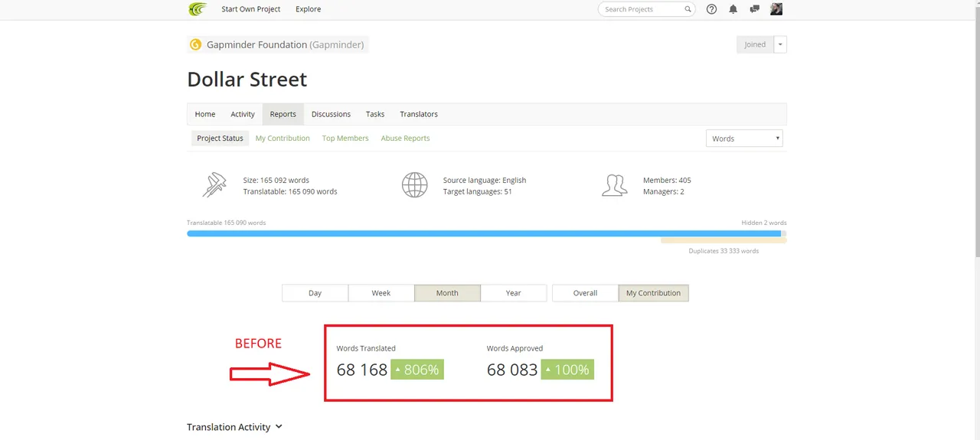Select the Month period toggle
This screenshot has height=440, width=980.
pyautogui.click(x=447, y=293)
